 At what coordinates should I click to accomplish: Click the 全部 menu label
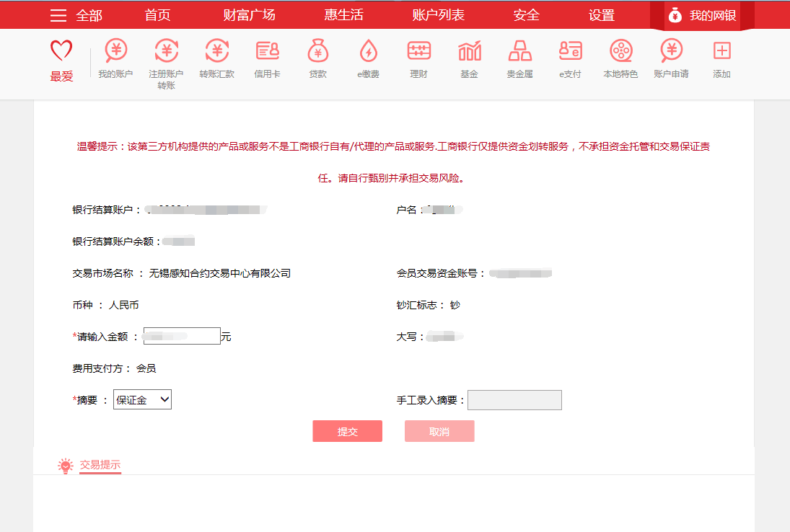pyautogui.click(x=89, y=16)
